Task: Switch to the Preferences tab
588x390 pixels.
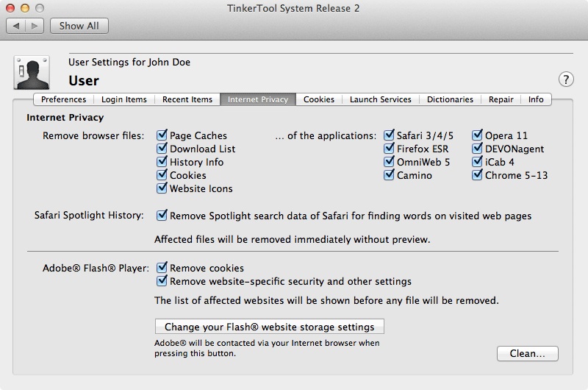Action: point(63,99)
